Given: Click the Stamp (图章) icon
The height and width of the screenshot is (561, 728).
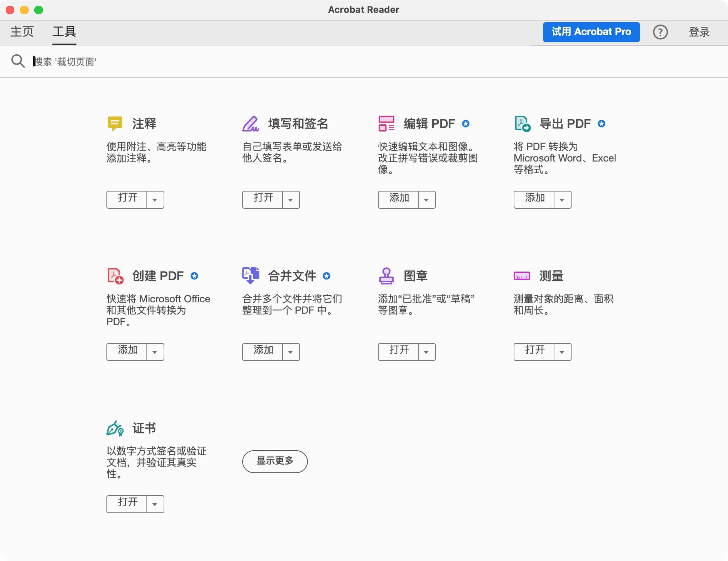Looking at the screenshot, I should (x=386, y=276).
